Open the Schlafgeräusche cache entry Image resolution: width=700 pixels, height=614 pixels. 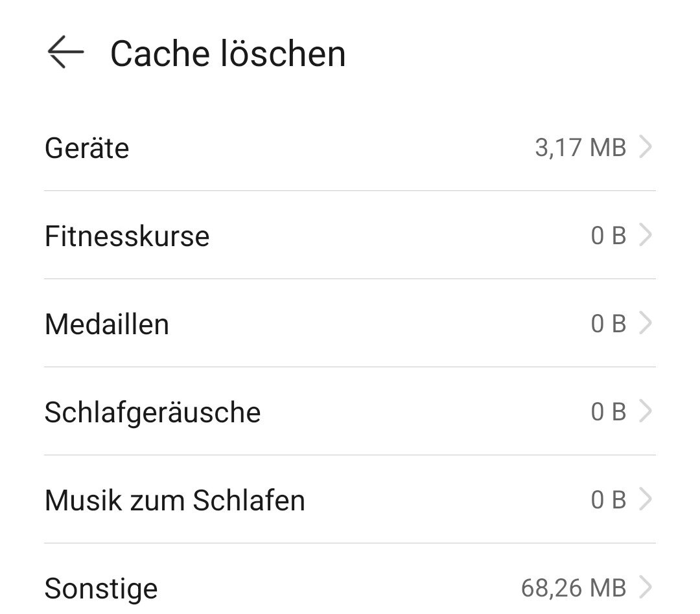point(350,411)
